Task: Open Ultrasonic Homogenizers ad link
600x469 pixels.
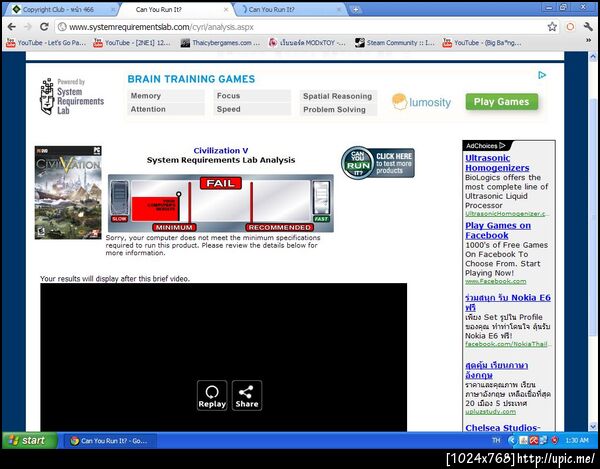Action: [x=497, y=163]
